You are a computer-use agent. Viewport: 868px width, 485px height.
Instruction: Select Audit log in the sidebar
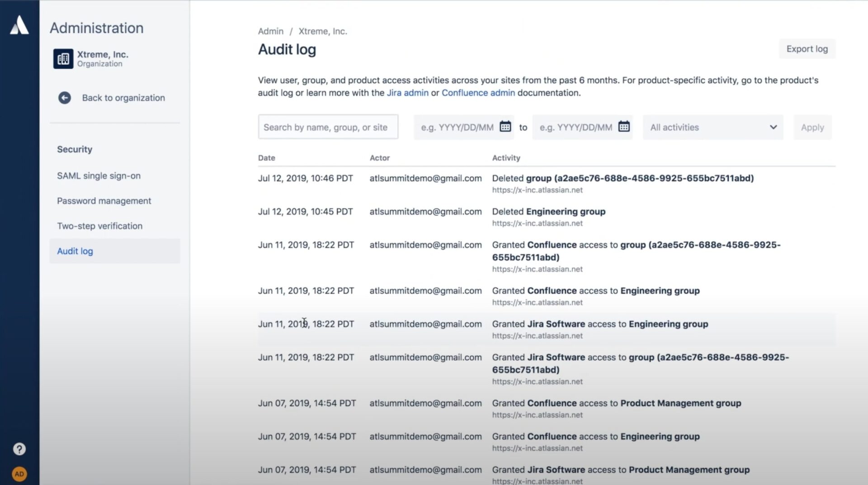pos(115,251)
